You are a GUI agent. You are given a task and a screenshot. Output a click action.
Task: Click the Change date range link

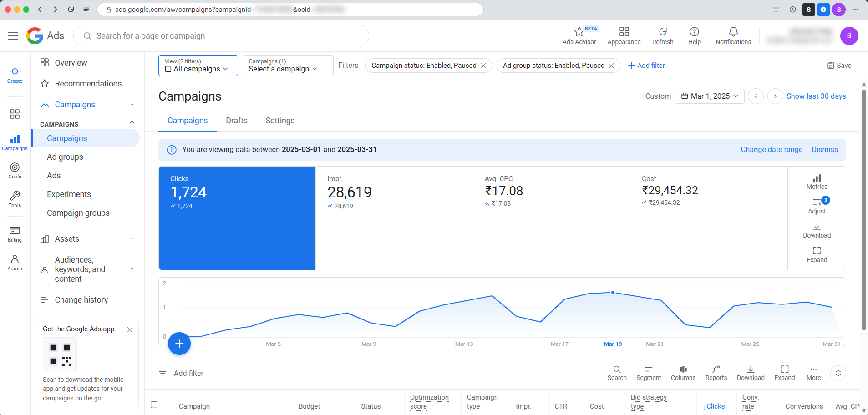(x=772, y=149)
